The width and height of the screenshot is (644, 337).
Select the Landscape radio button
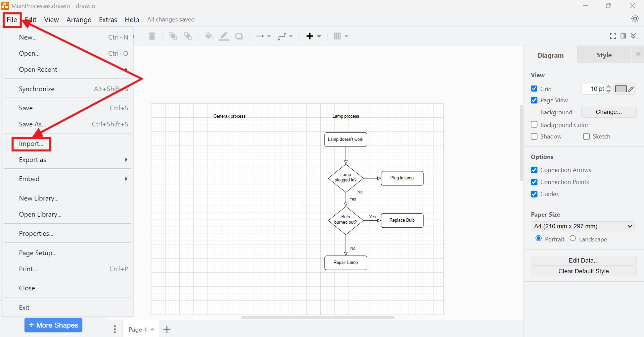[x=572, y=238]
